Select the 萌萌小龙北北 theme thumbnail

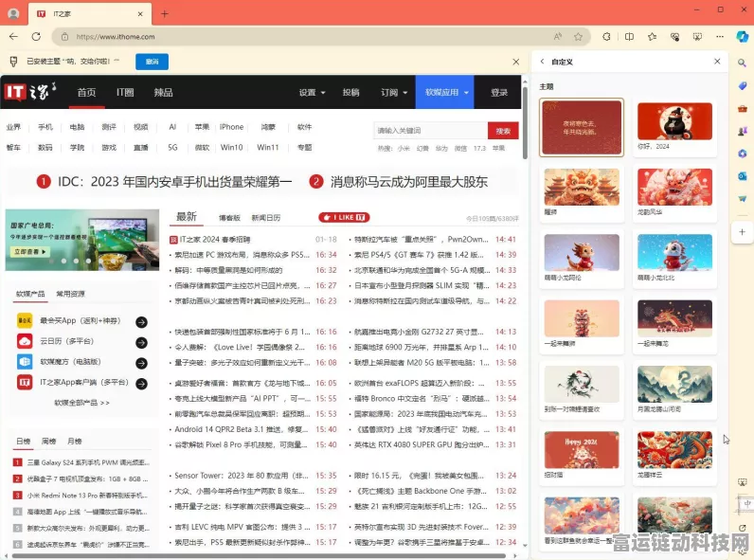click(674, 253)
